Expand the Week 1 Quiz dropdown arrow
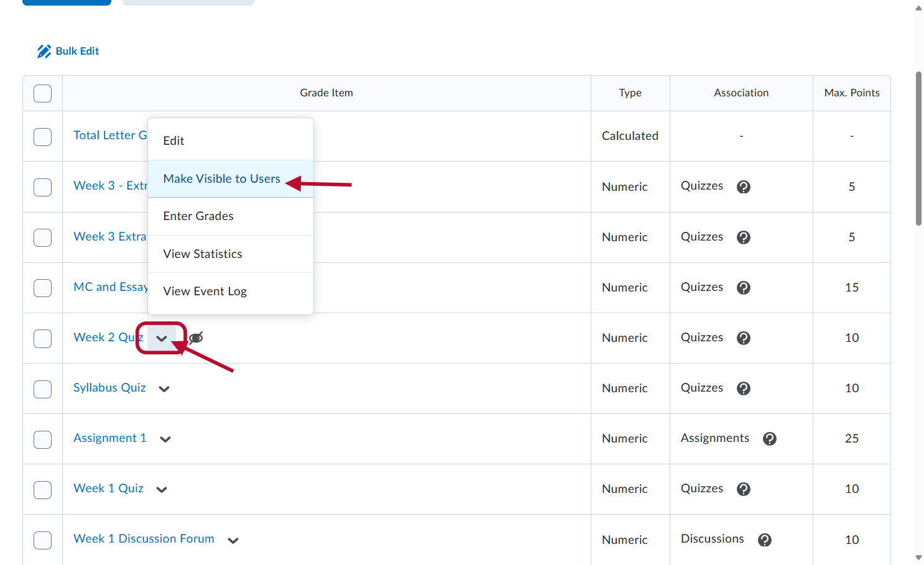The height and width of the screenshot is (565, 924). click(x=162, y=490)
